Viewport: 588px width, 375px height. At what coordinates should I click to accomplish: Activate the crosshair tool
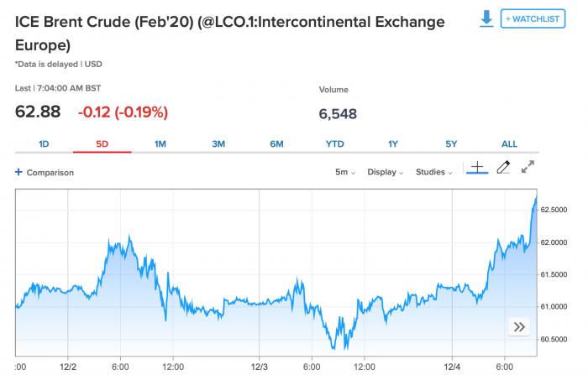tap(476, 168)
